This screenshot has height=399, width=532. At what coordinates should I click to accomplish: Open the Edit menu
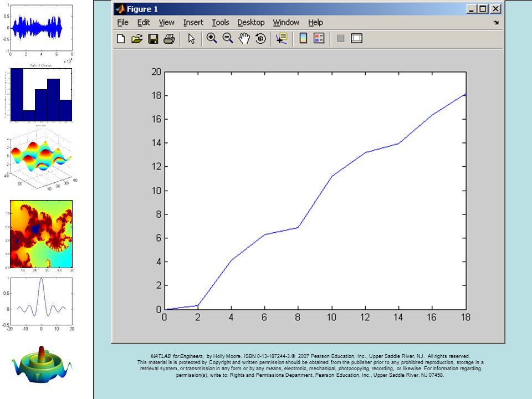(144, 22)
